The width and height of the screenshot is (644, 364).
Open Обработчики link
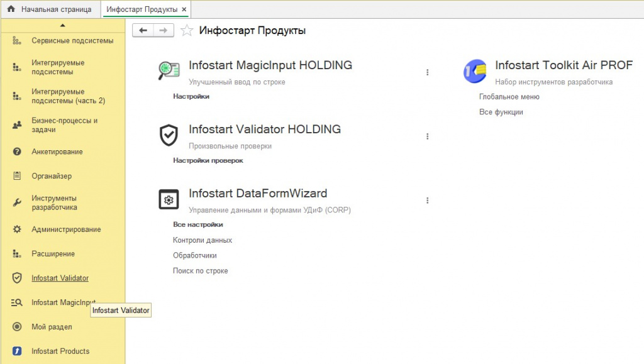click(195, 255)
